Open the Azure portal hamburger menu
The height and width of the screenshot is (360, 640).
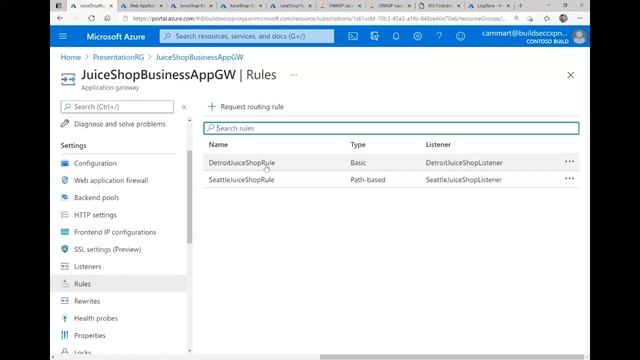pyautogui.click(x=63, y=36)
